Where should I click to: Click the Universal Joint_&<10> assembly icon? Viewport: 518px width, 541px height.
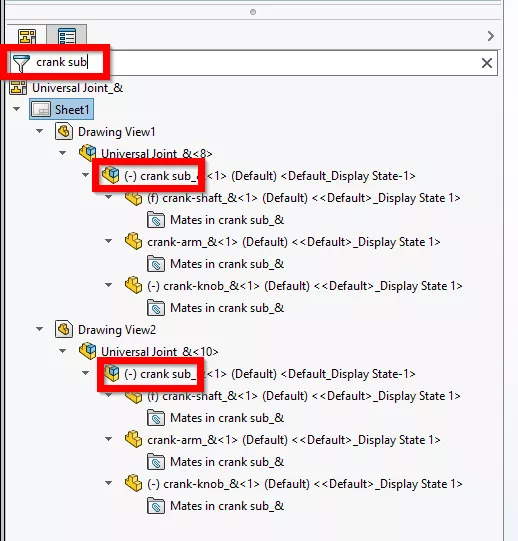pyautogui.click(x=88, y=351)
